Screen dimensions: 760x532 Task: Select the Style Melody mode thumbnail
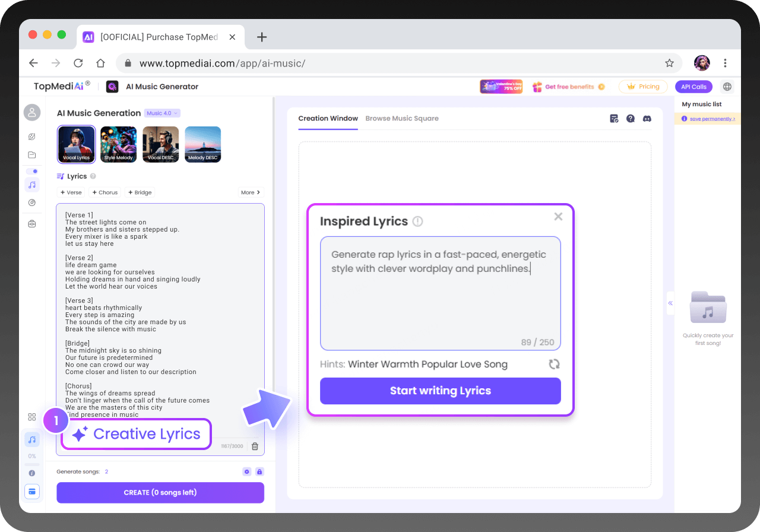(x=118, y=144)
